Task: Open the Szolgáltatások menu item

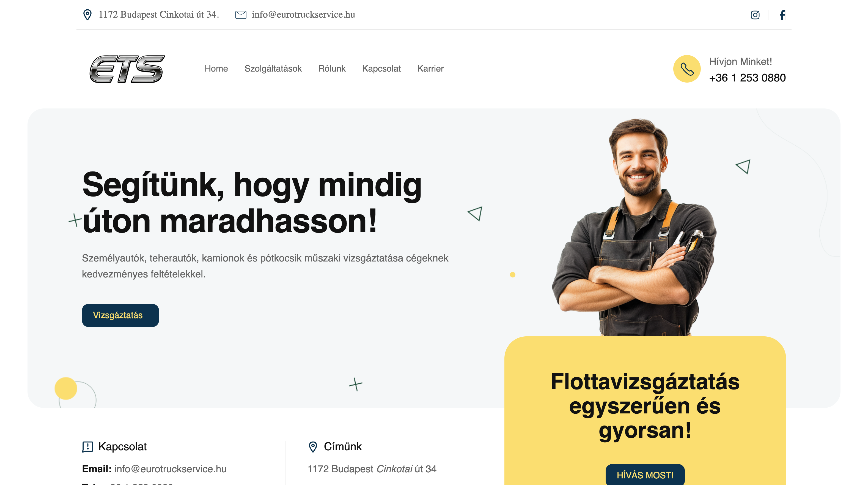Action: 273,69
